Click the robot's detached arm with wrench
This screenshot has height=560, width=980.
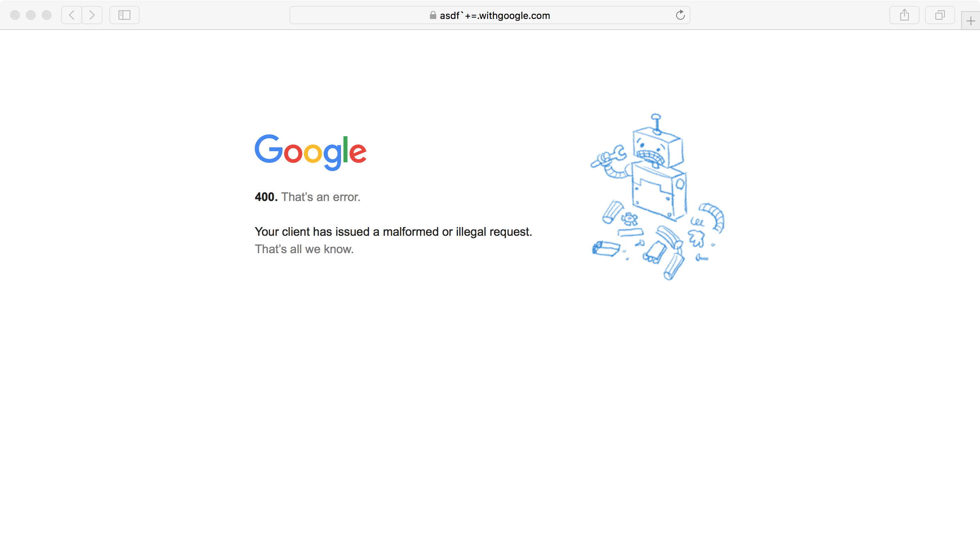[x=611, y=162]
